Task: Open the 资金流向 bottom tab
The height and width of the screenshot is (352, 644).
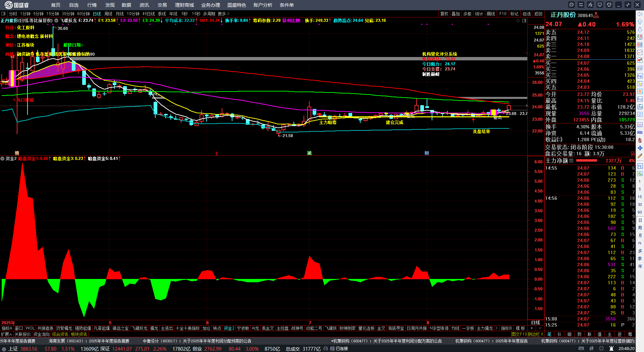Action: click(x=41, y=334)
